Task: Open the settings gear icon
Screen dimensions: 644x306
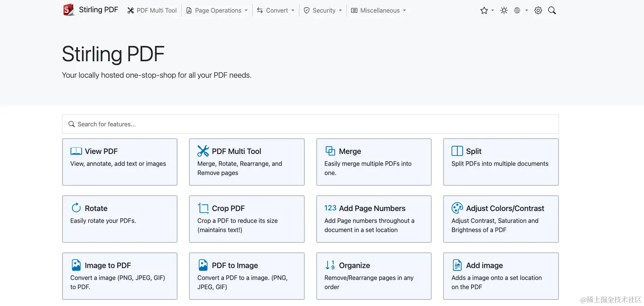Action: 538,10
